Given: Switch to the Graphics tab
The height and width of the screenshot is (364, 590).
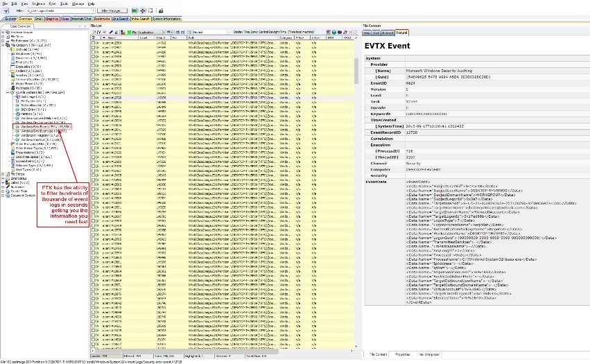Looking at the screenshot, I should pyautogui.click(x=51, y=19).
